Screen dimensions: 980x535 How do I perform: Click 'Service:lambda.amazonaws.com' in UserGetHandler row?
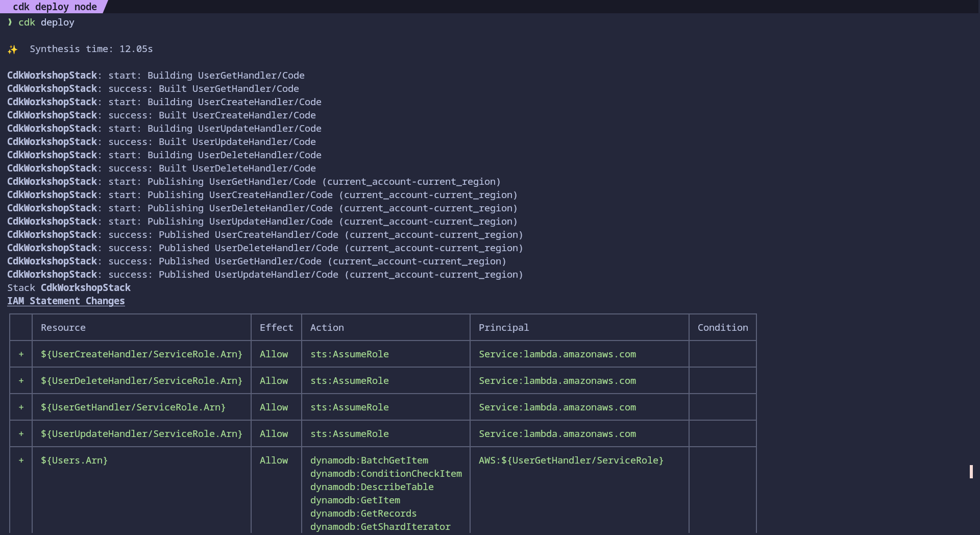pyautogui.click(x=557, y=407)
